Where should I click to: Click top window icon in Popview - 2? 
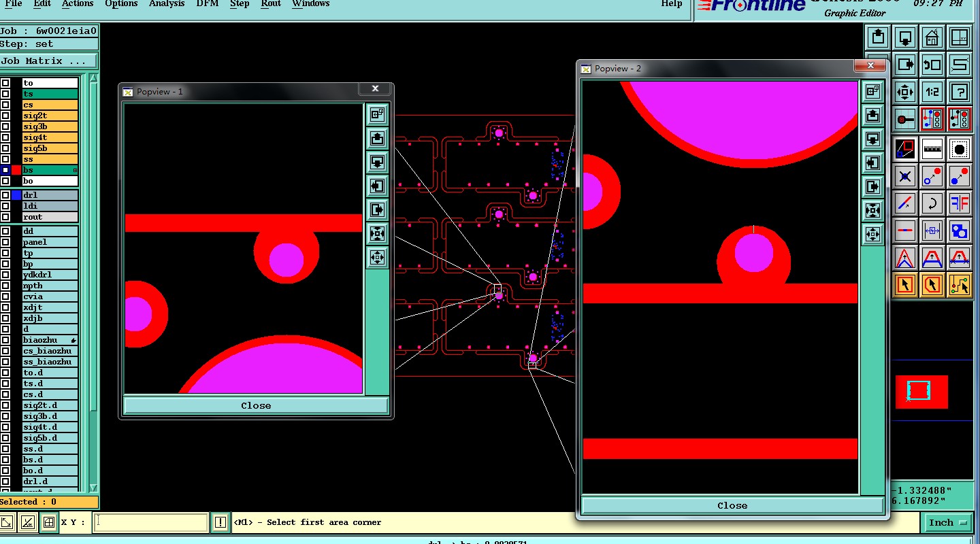coord(872,91)
